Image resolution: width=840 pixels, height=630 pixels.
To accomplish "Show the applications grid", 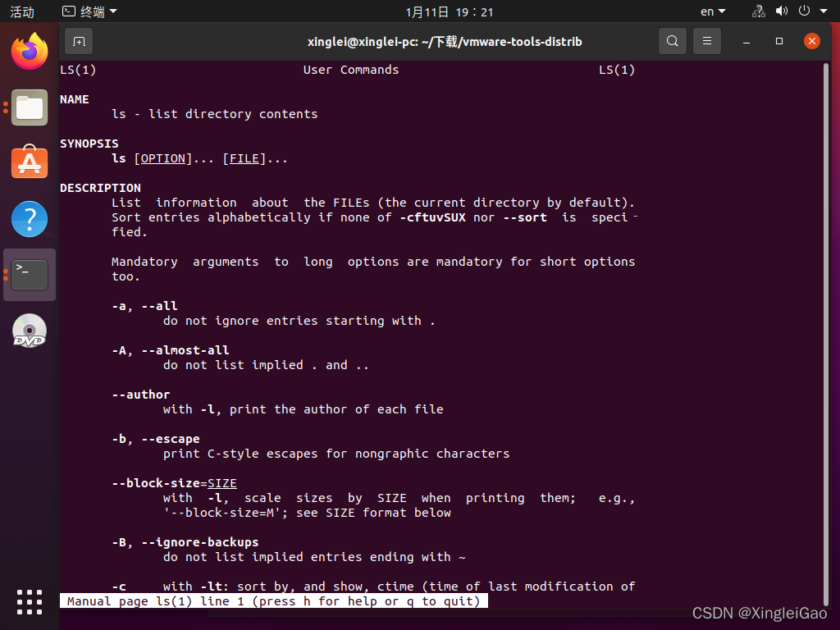I will pyautogui.click(x=30, y=602).
